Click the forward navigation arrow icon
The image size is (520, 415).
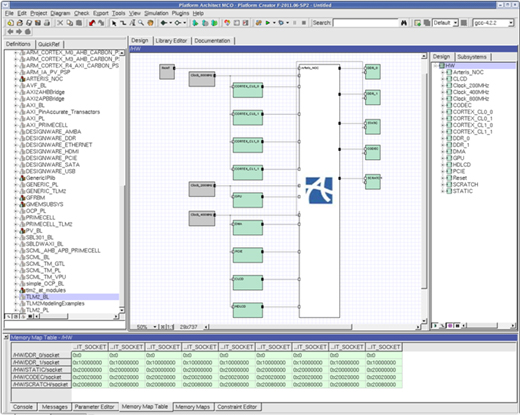click(x=19, y=32)
